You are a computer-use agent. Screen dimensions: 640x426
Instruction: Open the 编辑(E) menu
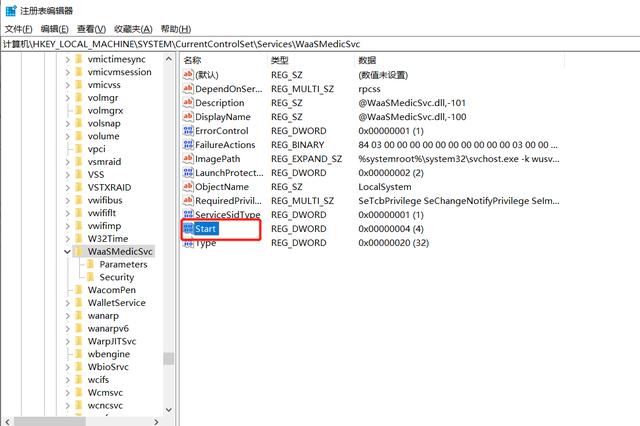tap(55, 29)
